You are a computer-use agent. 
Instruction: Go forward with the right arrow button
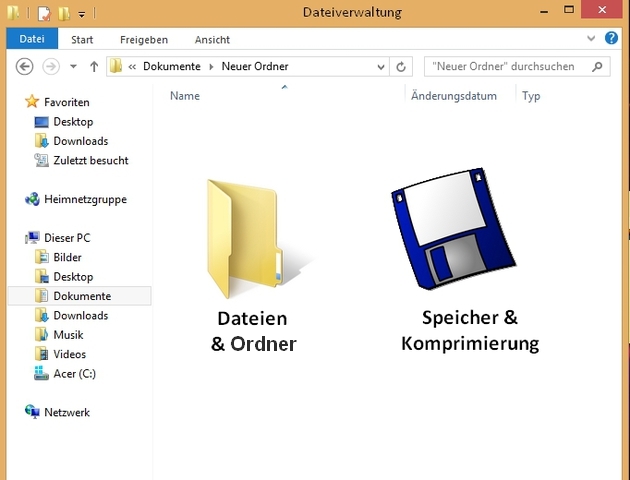pos(51,66)
